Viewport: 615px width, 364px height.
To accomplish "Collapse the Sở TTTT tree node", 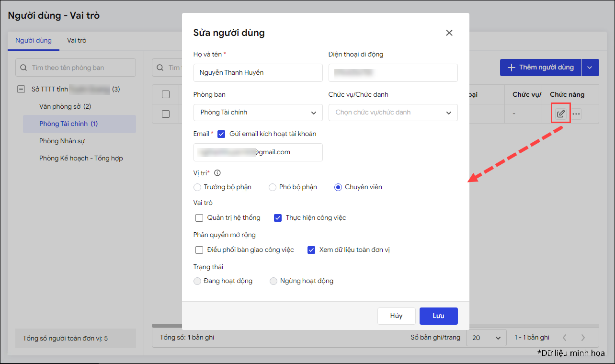I will click(21, 89).
